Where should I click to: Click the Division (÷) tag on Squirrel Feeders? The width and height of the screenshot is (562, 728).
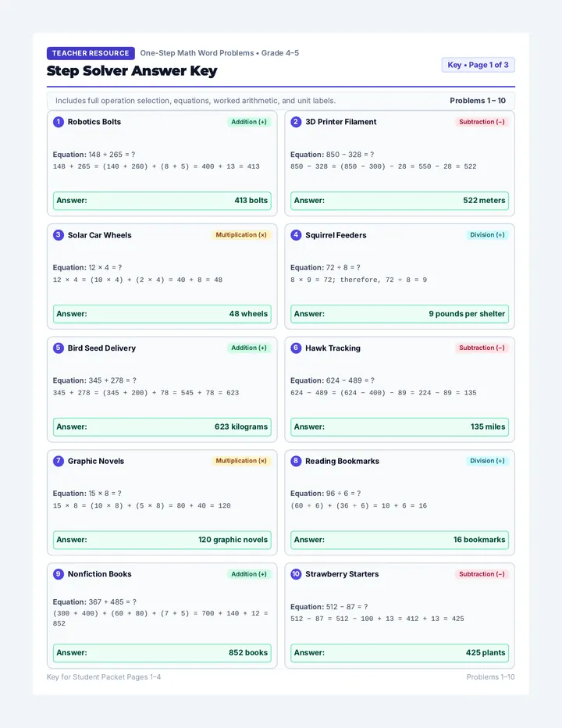point(487,235)
